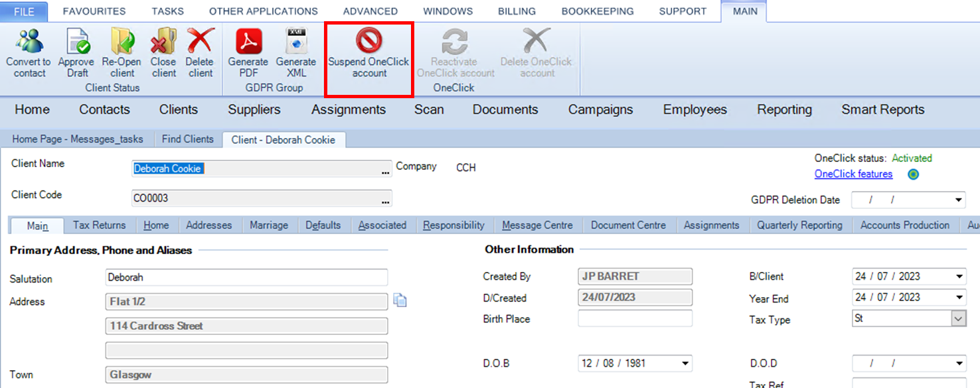Click the green OneClick status indicator icon
The image size is (980, 388).
913,174
